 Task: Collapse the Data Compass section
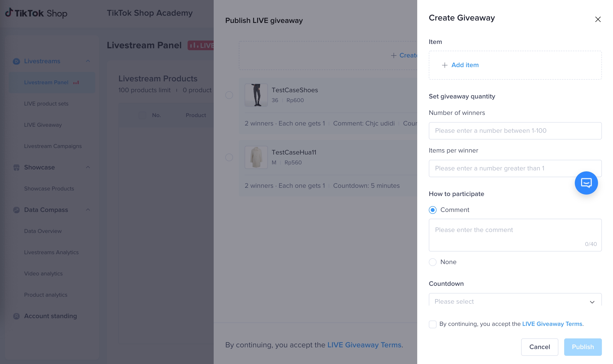click(88, 210)
